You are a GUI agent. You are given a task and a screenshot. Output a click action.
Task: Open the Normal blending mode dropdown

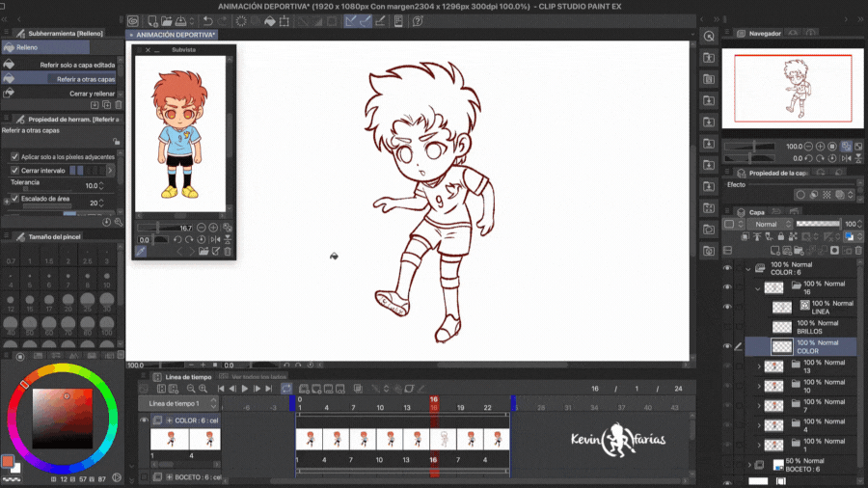tap(770, 224)
